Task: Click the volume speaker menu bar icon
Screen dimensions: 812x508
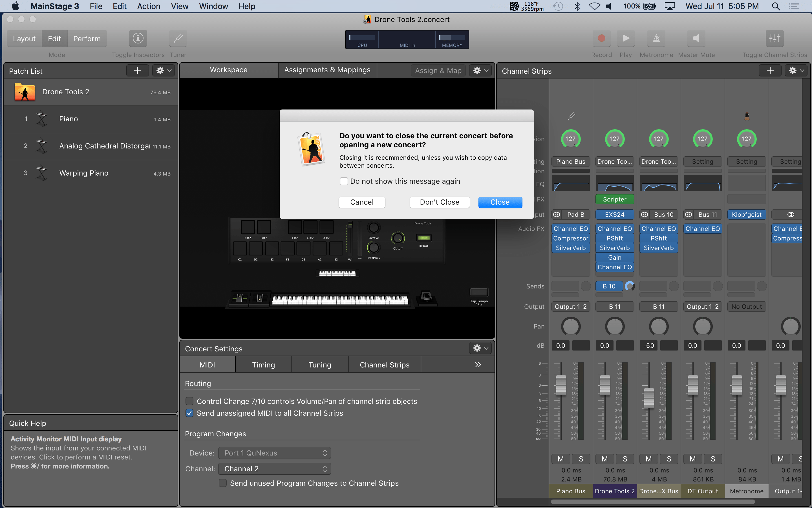Action: point(609,6)
